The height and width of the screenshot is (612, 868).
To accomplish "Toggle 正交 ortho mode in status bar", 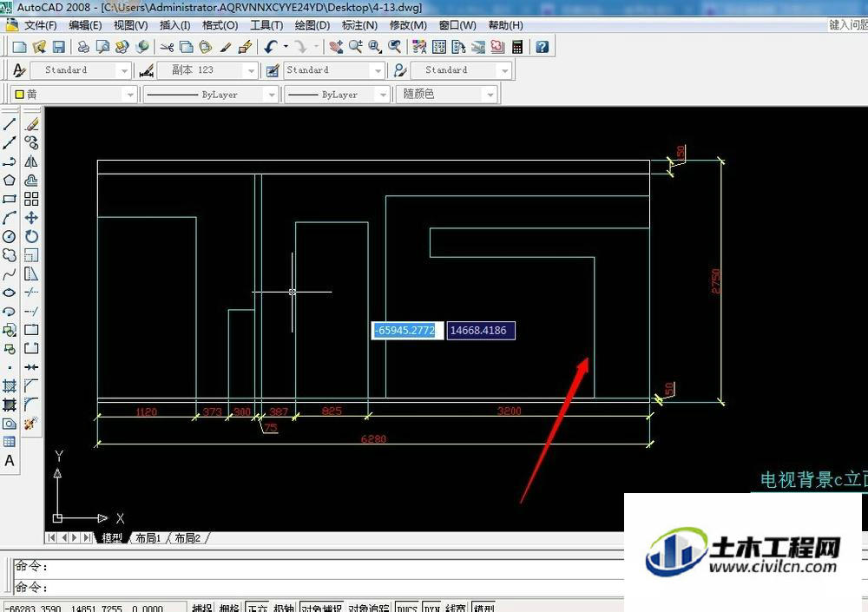I will (x=258, y=609).
